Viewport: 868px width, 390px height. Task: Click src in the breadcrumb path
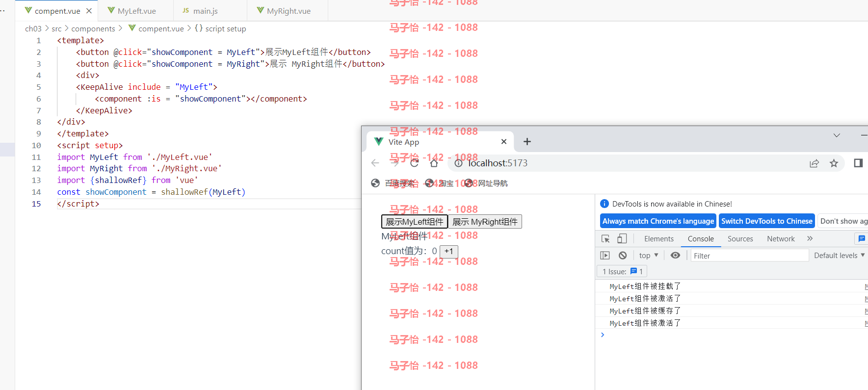click(57, 29)
